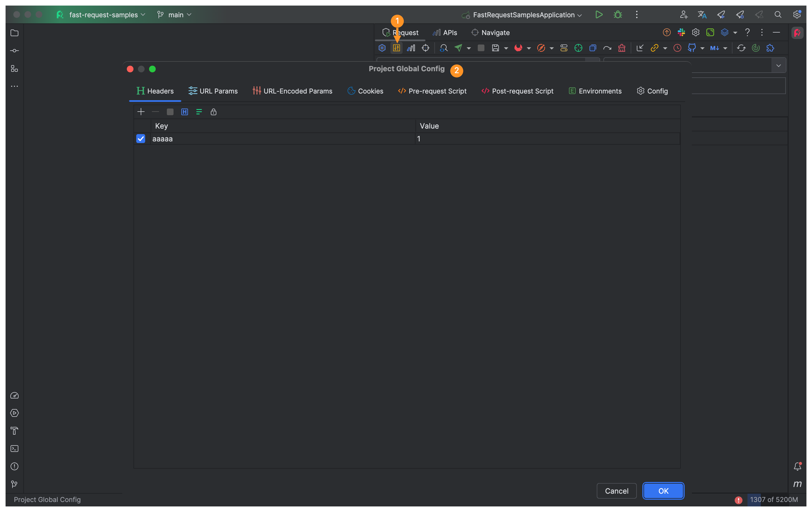The image size is (812, 512).
Task: Click the blue puzzle piece plugin icon
Action: (x=770, y=48)
